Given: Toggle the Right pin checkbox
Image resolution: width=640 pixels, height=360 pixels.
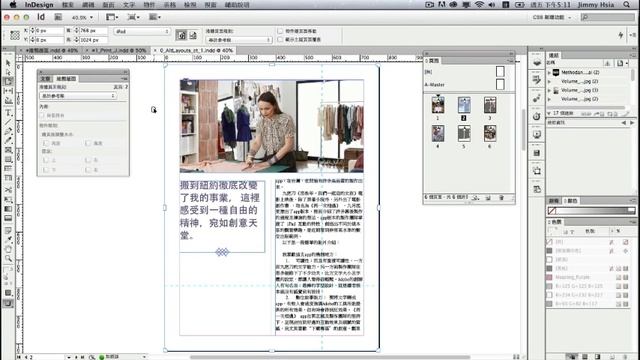Looking at the screenshot, I should coord(88,169).
